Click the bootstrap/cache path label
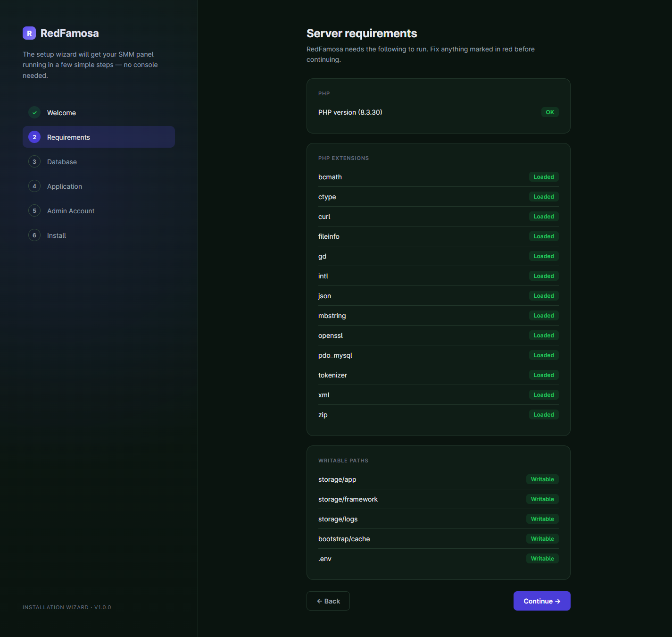The width and height of the screenshot is (672, 637). (x=344, y=539)
